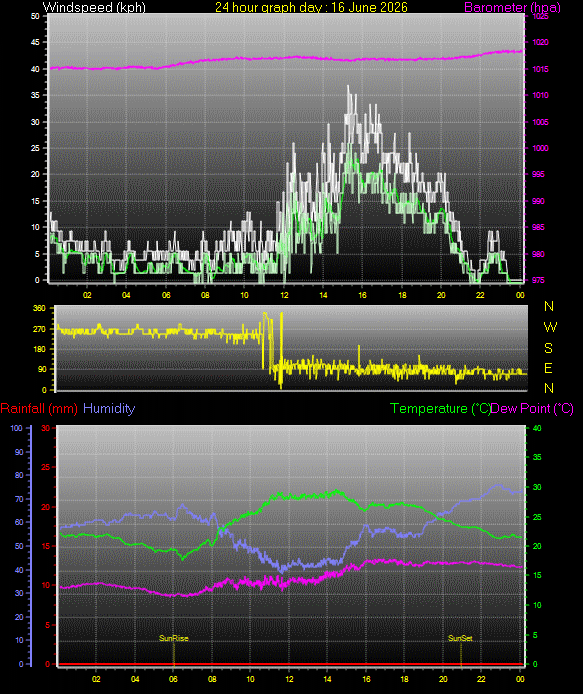
Task: Click the '180' value on the wind direction axis
Action: (39, 349)
